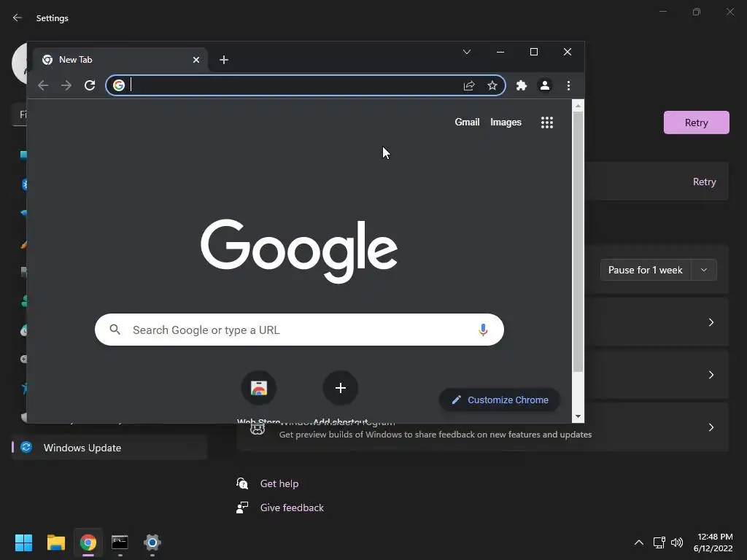Click Chrome's forward navigation arrow
Image resolution: width=747 pixels, height=560 pixels.
[66, 85]
